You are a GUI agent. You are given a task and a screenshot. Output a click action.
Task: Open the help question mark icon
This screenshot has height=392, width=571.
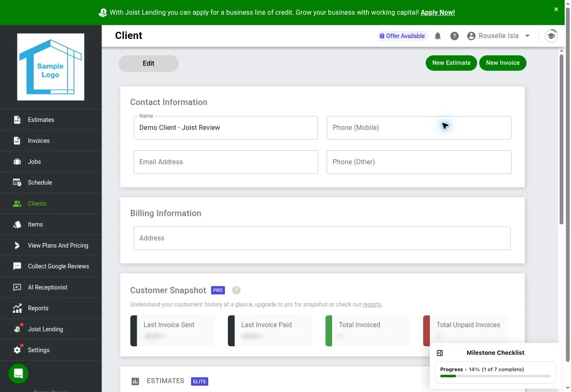455,36
